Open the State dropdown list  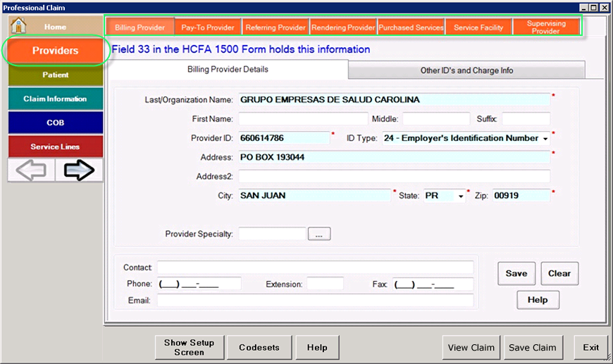pyautogui.click(x=461, y=196)
